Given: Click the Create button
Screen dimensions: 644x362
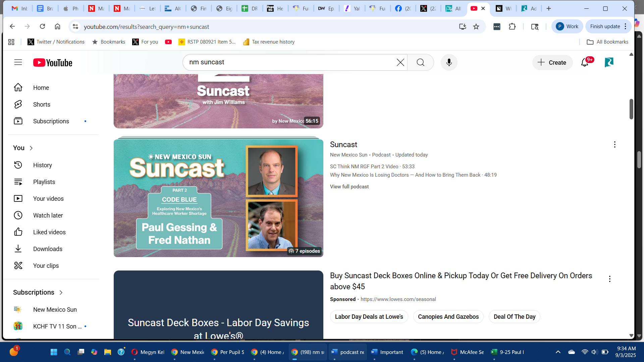Looking at the screenshot, I should click(x=552, y=62).
